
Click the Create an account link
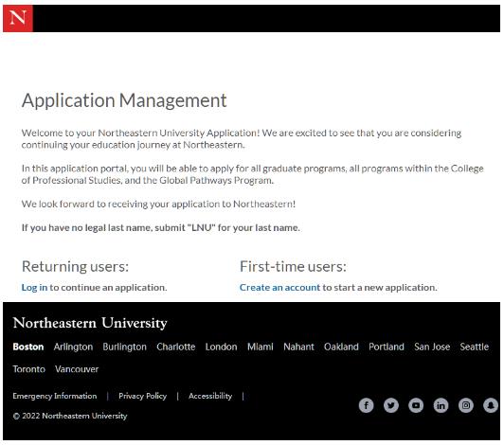(x=279, y=287)
